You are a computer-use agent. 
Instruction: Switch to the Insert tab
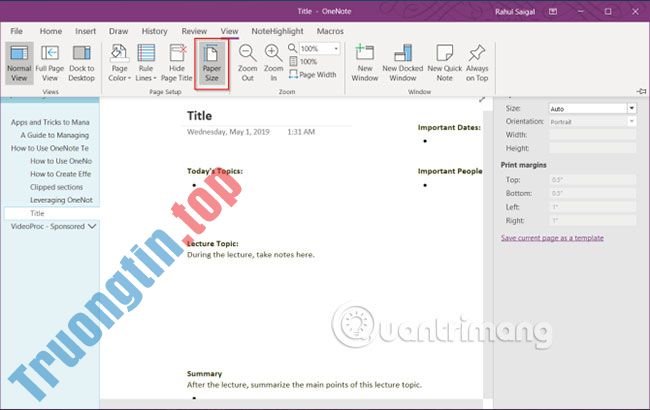tap(85, 31)
